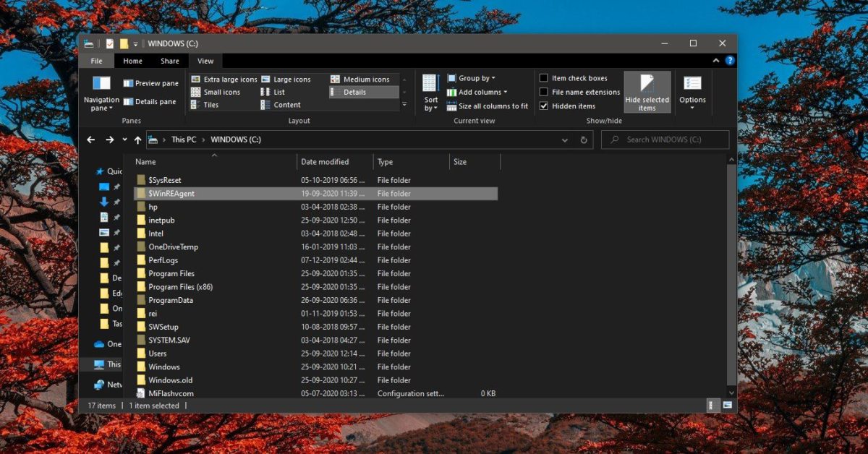The height and width of the screenshot is (454, 868).
Task: Click the Refresh icon in address bar
Action: pos(584,140)
